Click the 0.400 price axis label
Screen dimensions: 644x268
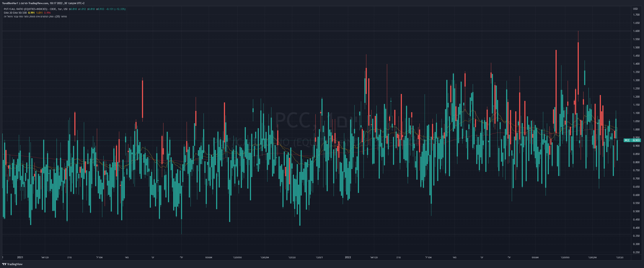636,228
